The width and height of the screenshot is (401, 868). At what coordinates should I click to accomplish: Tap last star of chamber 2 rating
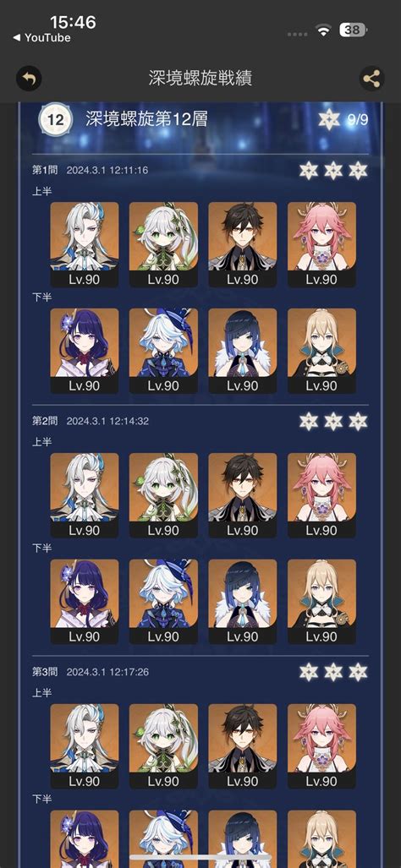coord(359,421)
